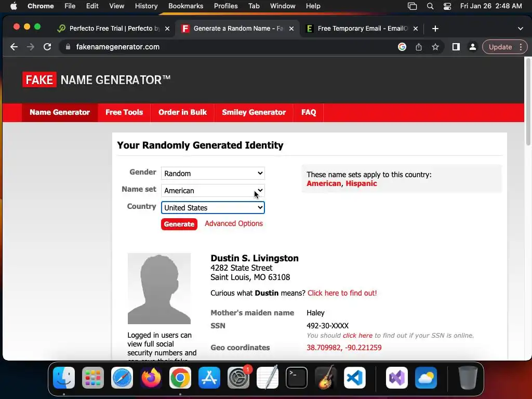
Task: Click the page vertical scrollbar
Action: (x=528, y=103)
